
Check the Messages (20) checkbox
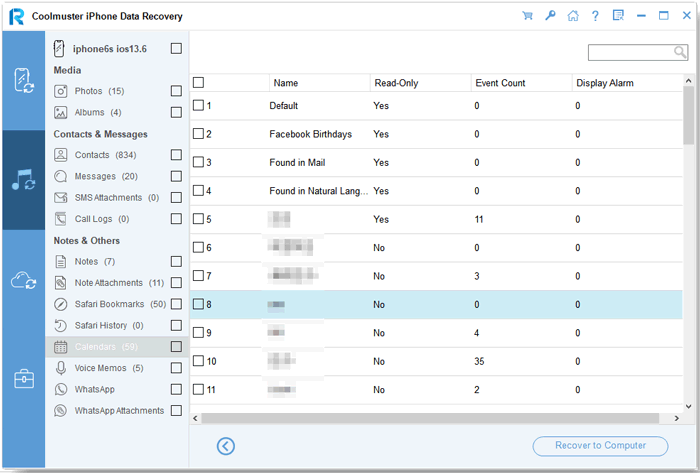click(x=176, y=176)
